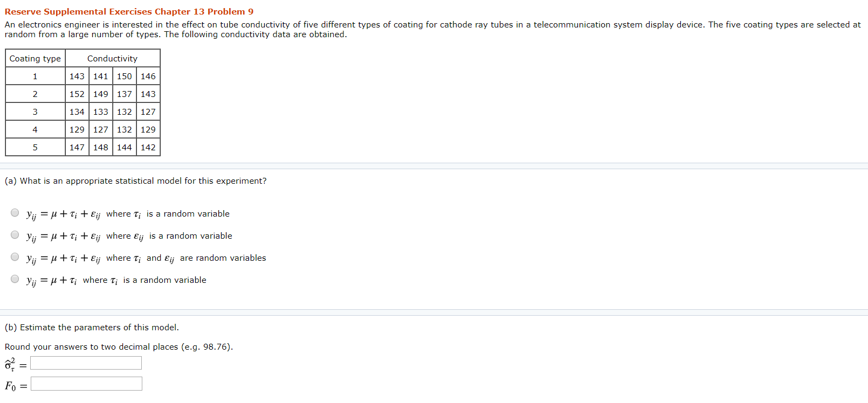
Task: Select option where εij is a random variable
Action: point(15,235)
